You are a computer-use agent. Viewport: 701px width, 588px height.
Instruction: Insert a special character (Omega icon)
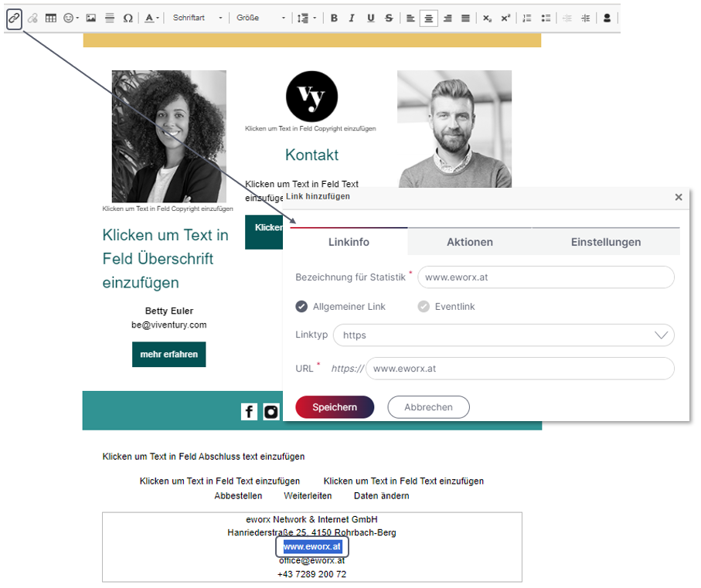click(128, 19)
